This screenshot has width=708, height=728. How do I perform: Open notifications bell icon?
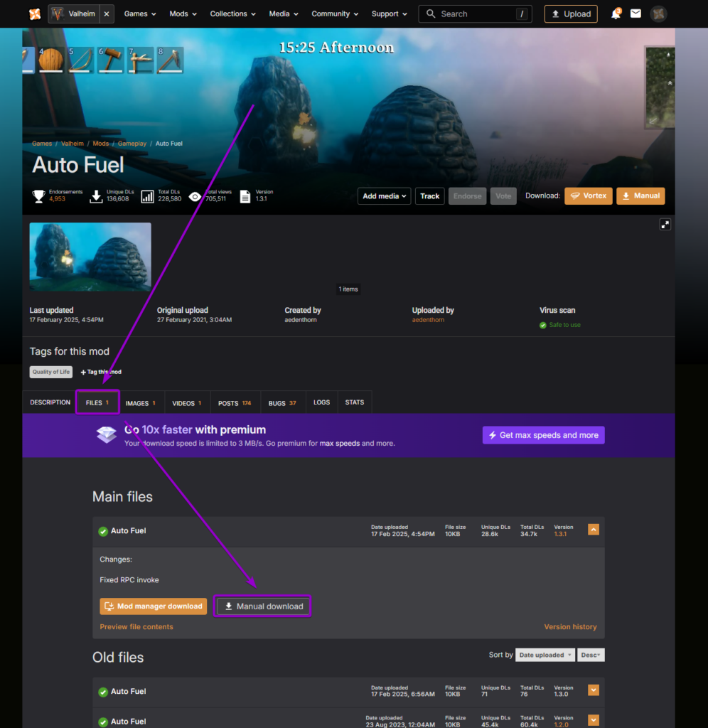616,14
